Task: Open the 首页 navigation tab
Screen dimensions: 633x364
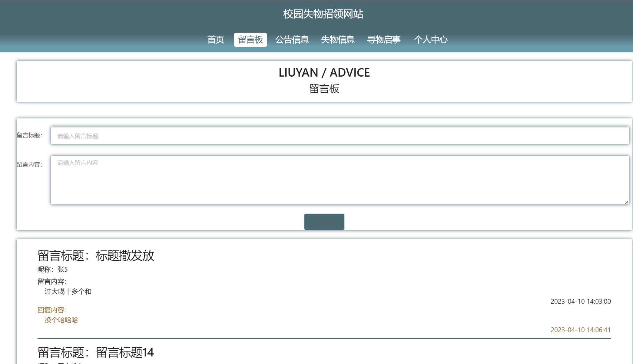Action: click(216, 40)
